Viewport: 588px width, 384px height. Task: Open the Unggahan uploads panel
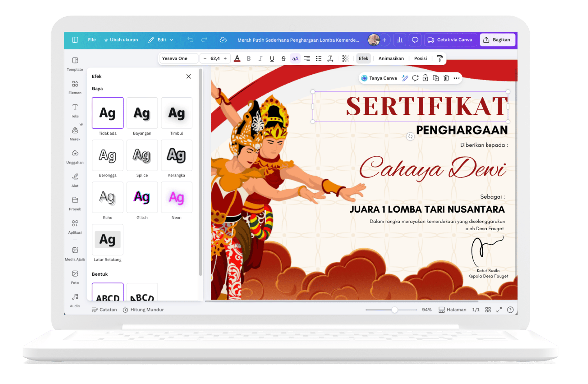[75, 157]
